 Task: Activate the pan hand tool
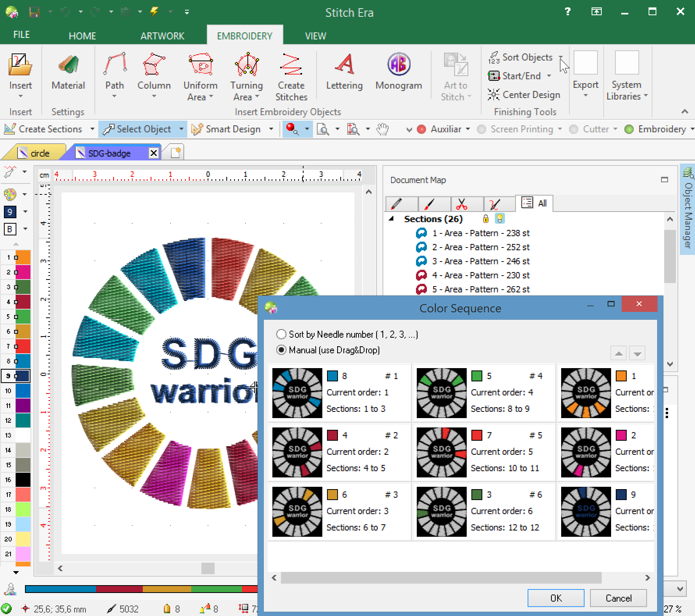[x=382, y=129]
